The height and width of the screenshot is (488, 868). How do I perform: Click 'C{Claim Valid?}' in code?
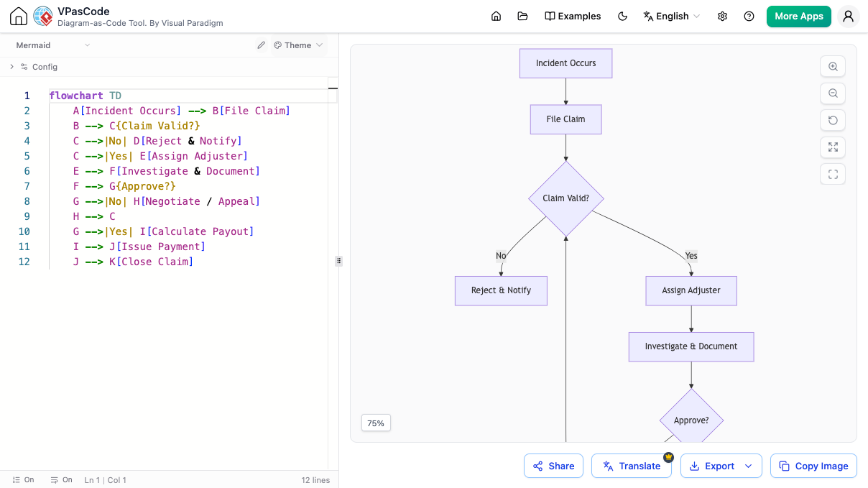154,126
